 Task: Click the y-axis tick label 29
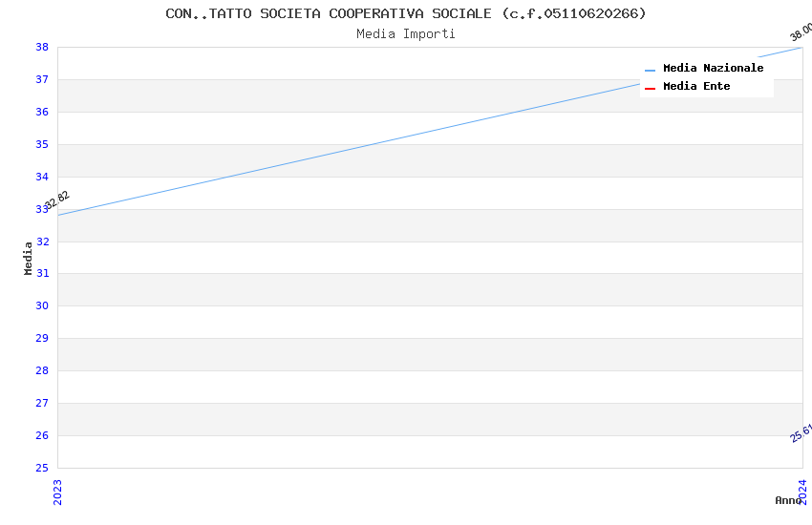pos(42,338)
